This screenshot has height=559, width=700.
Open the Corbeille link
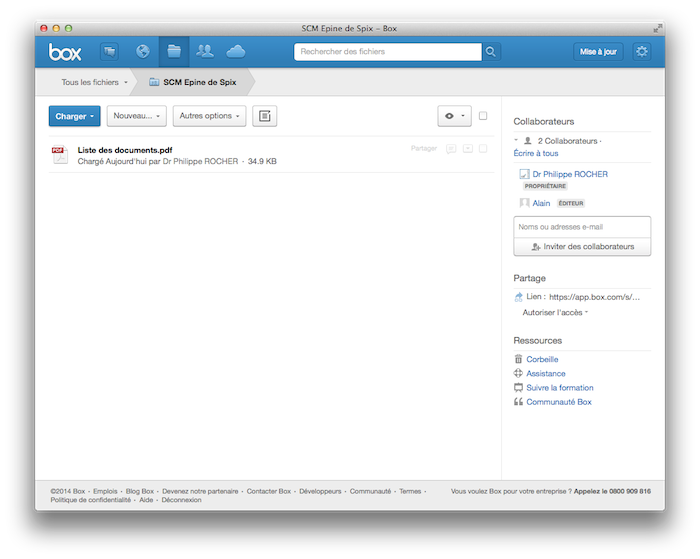pyautogui.click(x=543, y=359)
